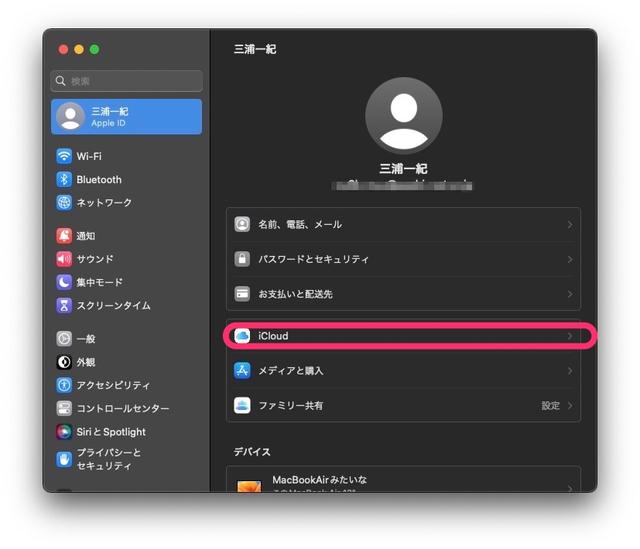Click the 集中モード moon icon

pos(64,282)
